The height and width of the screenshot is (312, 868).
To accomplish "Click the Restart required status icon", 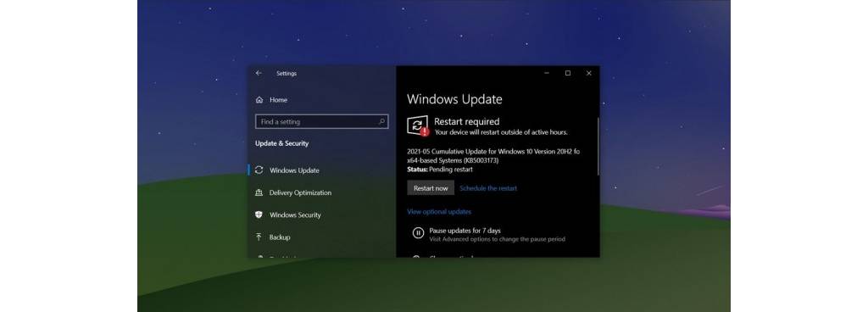I will click(x=418, y=125).
